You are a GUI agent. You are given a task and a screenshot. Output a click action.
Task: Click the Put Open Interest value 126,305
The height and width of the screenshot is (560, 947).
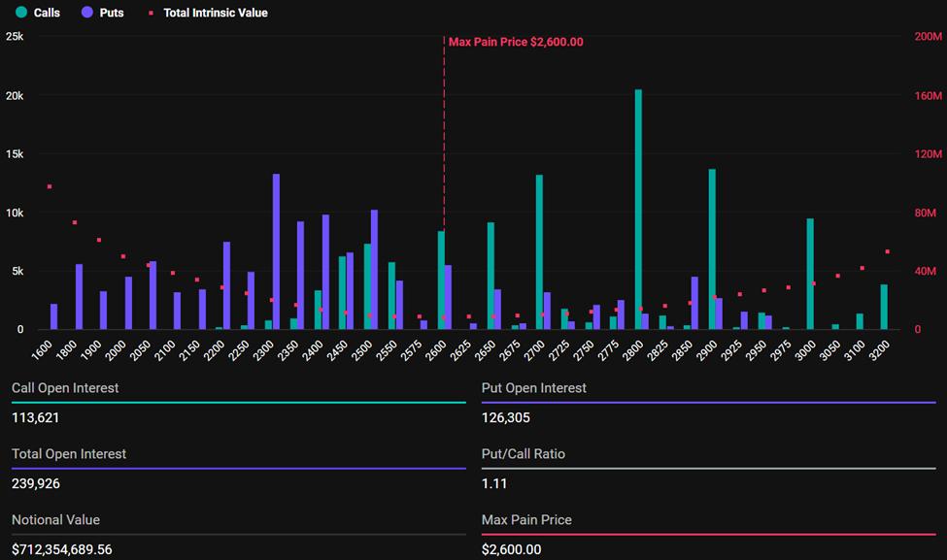(504, 417)
